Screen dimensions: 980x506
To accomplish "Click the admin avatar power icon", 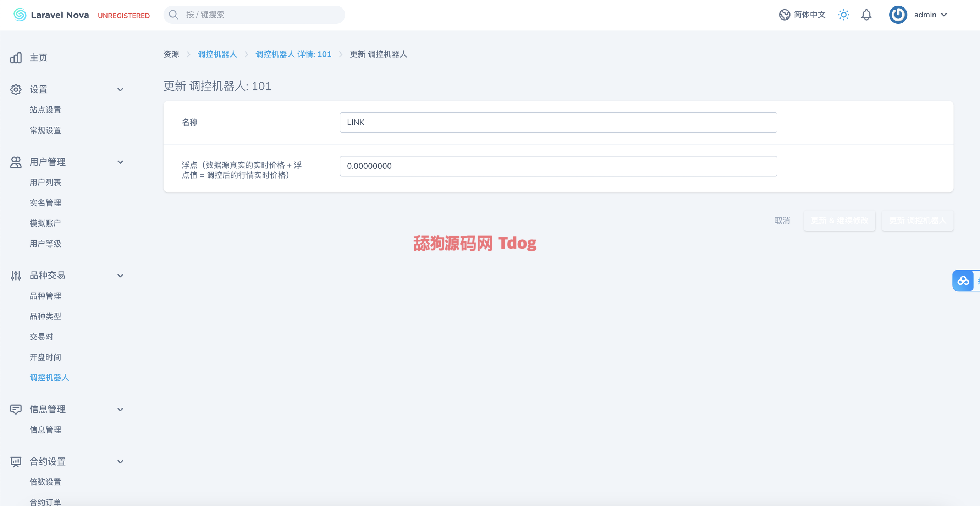I will point(898,15).
